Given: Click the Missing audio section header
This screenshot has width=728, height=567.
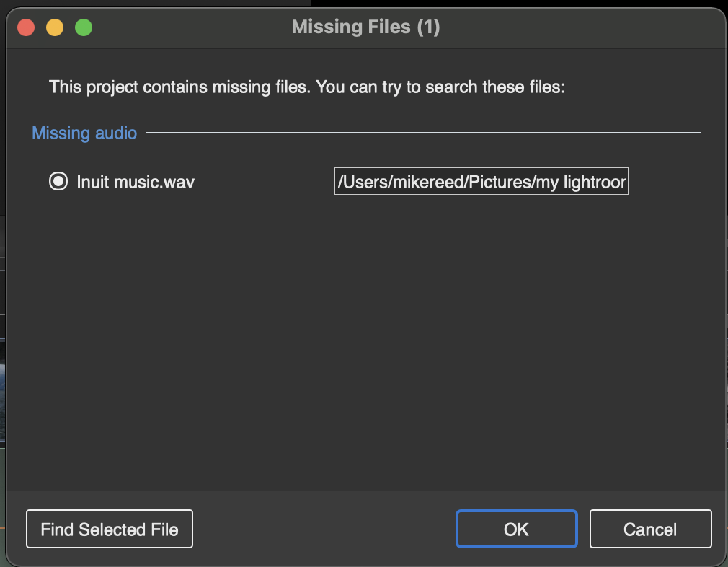Looking at the screenshot, I should click(x=84, y=133).
